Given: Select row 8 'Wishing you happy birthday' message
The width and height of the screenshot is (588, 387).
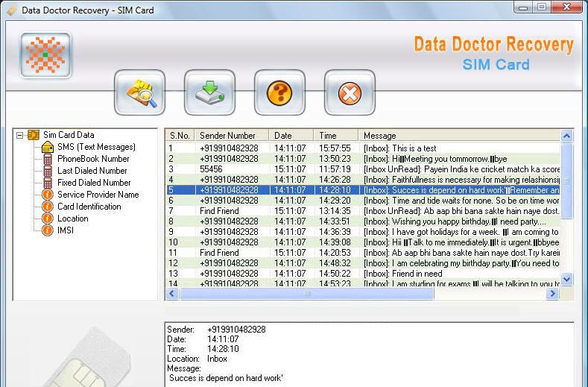Looking at the screenshot, I should [363, 221].
